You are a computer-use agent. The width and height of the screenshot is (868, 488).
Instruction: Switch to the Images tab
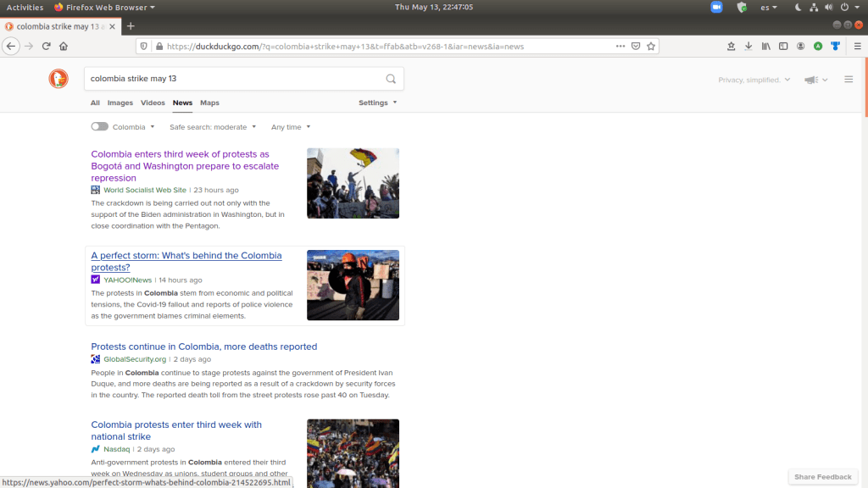(x=120, y=103)
